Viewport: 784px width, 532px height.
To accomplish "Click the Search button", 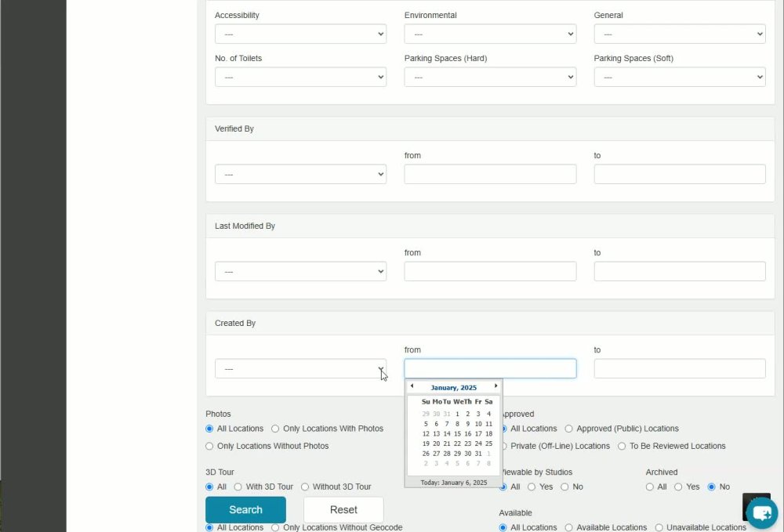I will coord(245,509).
